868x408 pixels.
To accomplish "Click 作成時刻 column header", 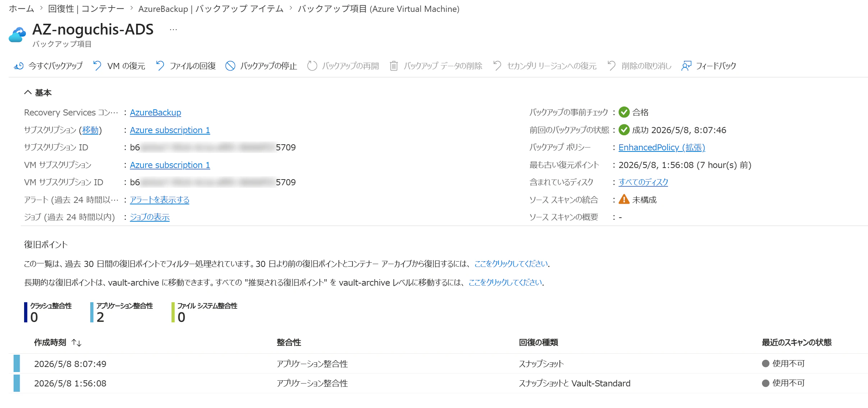I will click(50, 343).
